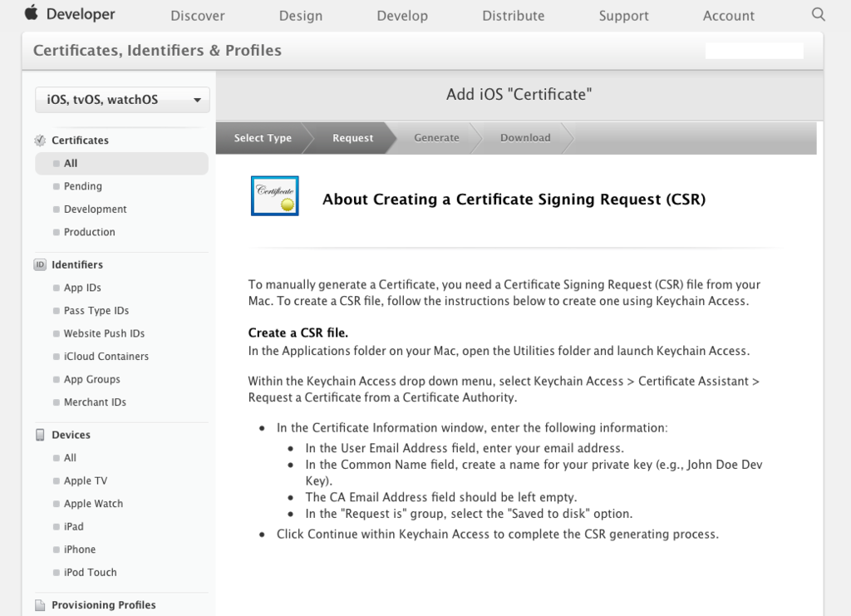Go to the Discover menu
Viewport: 851px width, 616px height.
pos(198,16)
